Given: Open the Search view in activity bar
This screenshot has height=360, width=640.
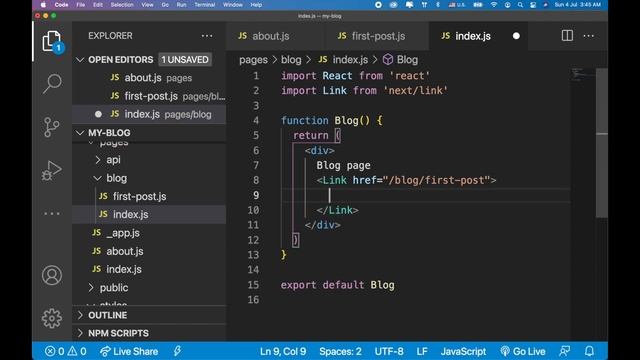Looking at the screenshot, I should (x=52, y=84).
